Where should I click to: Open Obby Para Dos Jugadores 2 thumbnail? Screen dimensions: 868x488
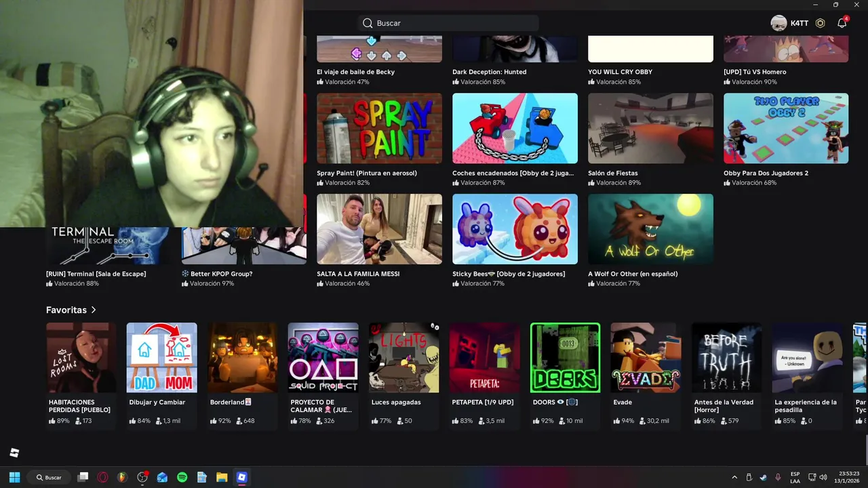click(786, 128)
